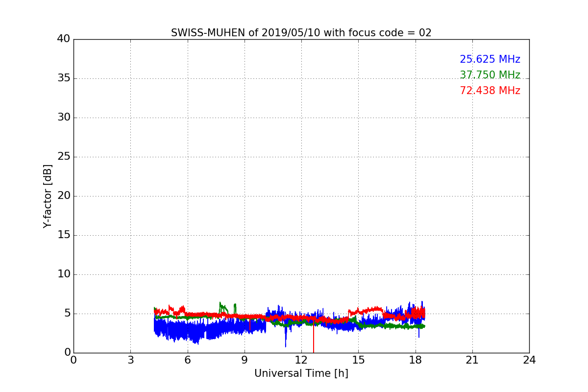Click the y-axis tick label '10'

[x=64, y=274]
